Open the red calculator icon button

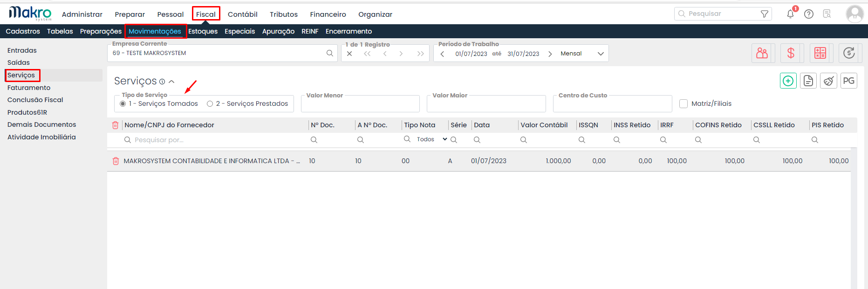click(820, 53)
